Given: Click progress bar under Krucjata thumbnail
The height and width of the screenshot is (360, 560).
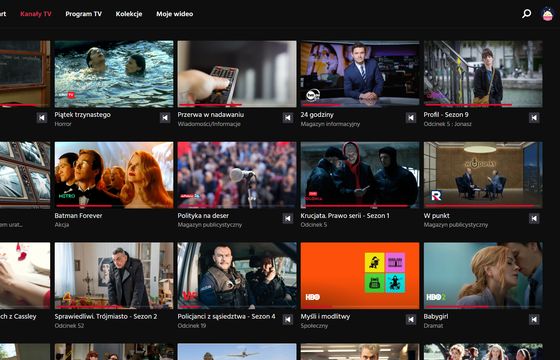Looking at the screenshot, I should (x=360, y=206).
